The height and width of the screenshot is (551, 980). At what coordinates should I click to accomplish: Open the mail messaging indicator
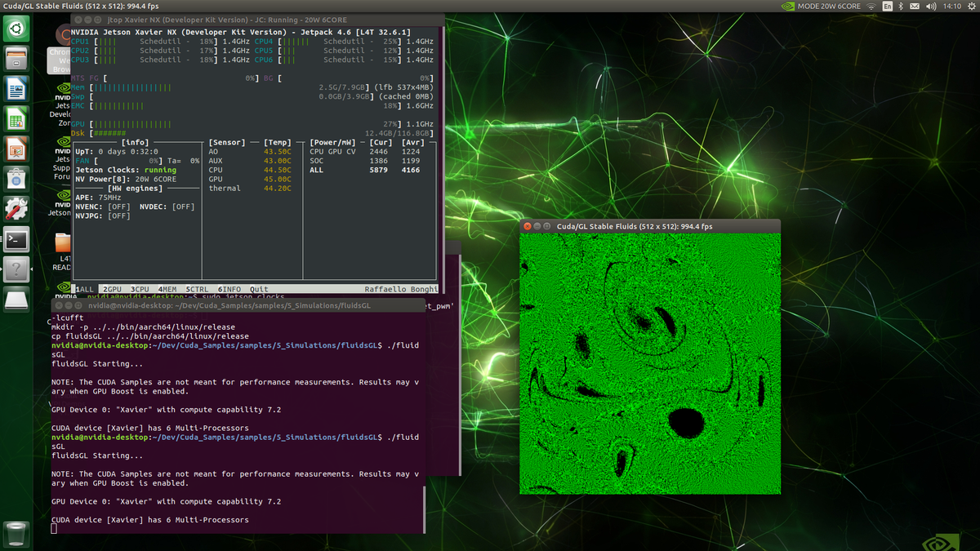coord(914,6)
